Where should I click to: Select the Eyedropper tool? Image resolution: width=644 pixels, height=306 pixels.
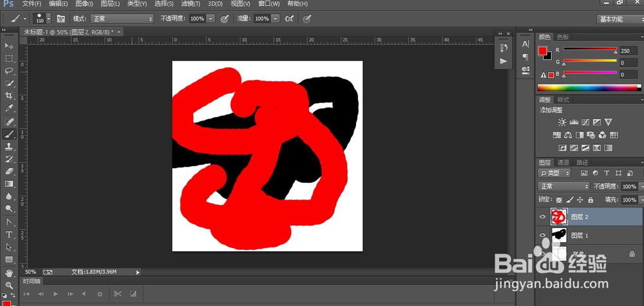(x=9, y=108)
